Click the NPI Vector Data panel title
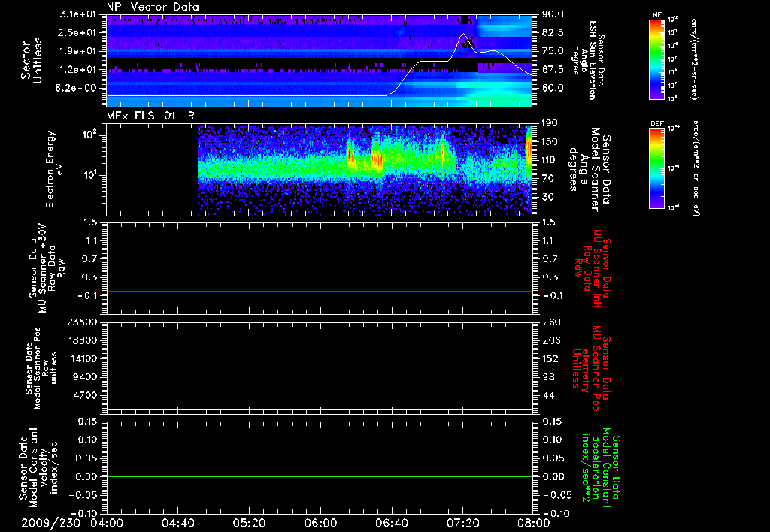The image size is (770, 532). tap(153, 7)
